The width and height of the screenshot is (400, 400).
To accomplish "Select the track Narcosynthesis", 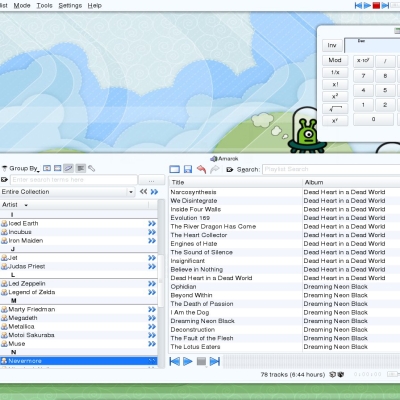I will click(x=193, y=192).
